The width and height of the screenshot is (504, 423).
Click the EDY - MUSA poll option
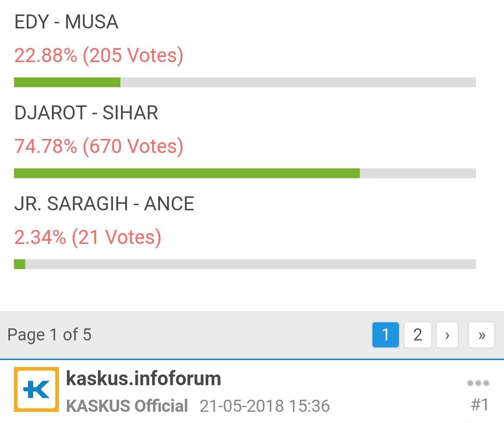pos(67,22)
